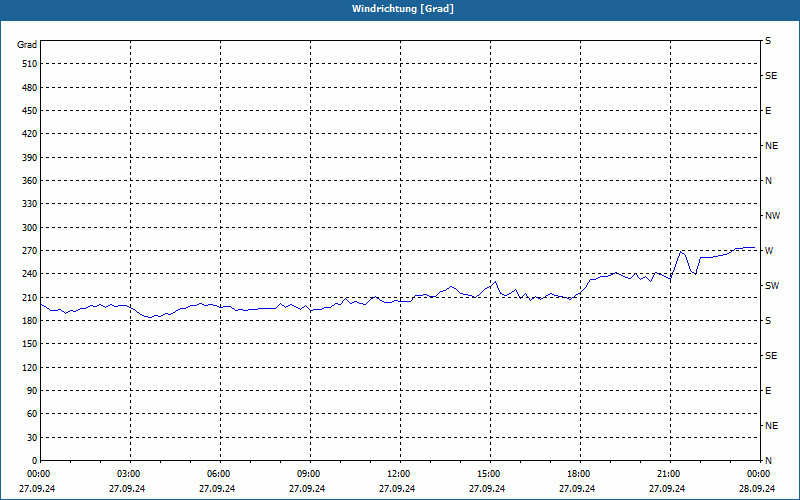
Task: Click the SW compass label
Action: [x=772, y=286]
